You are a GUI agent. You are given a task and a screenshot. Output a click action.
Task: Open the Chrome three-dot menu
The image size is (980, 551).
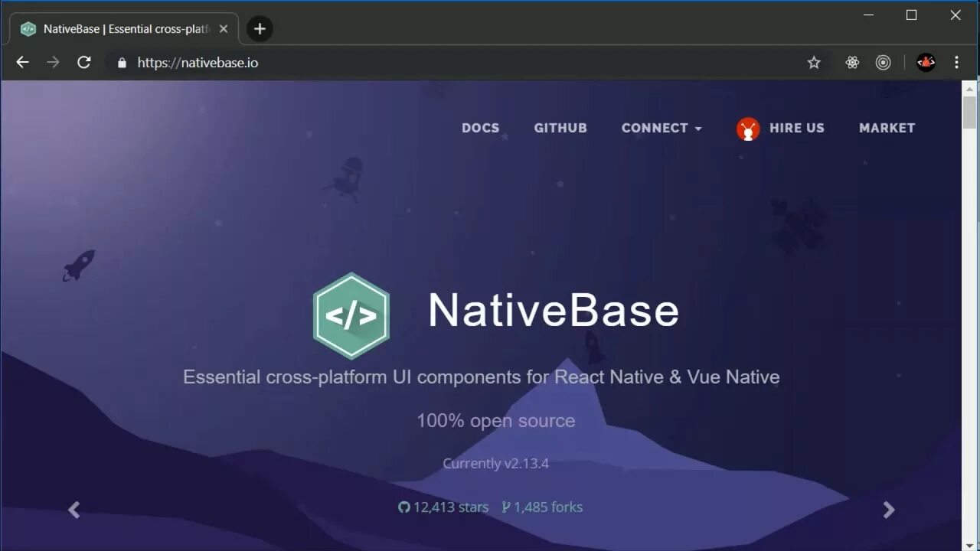[x=956, y=63]
